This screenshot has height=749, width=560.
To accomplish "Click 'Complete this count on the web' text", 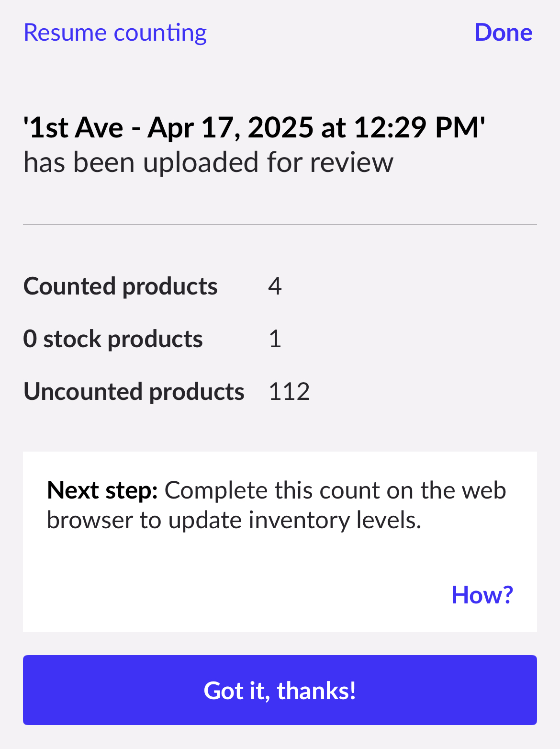I will pos(335,490).
